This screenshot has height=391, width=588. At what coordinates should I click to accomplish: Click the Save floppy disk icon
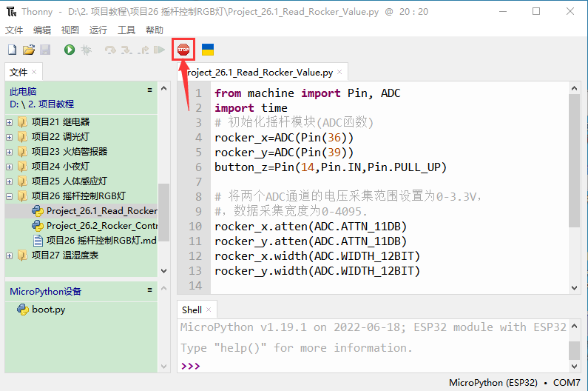click(x=45, y=50)
